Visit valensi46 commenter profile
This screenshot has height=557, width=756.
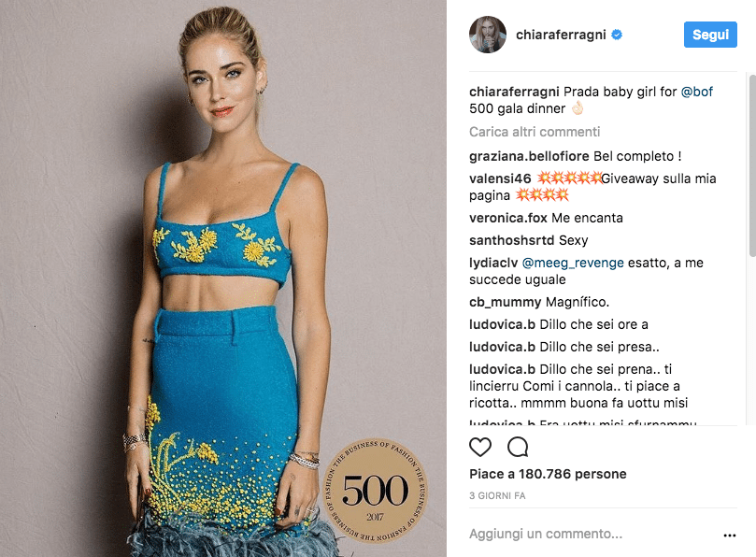pyautogui.click(x=500, y=179)
